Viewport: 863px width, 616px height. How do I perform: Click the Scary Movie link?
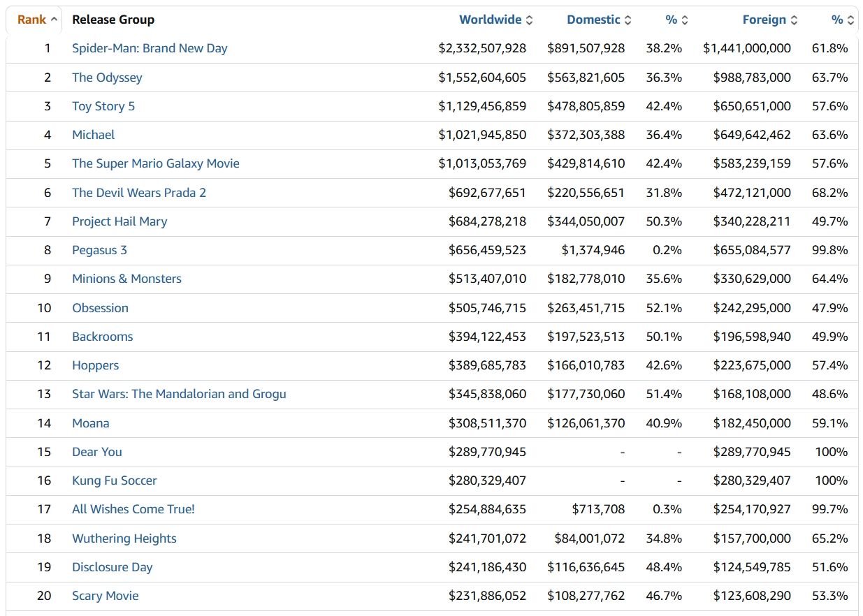point(106,596)
